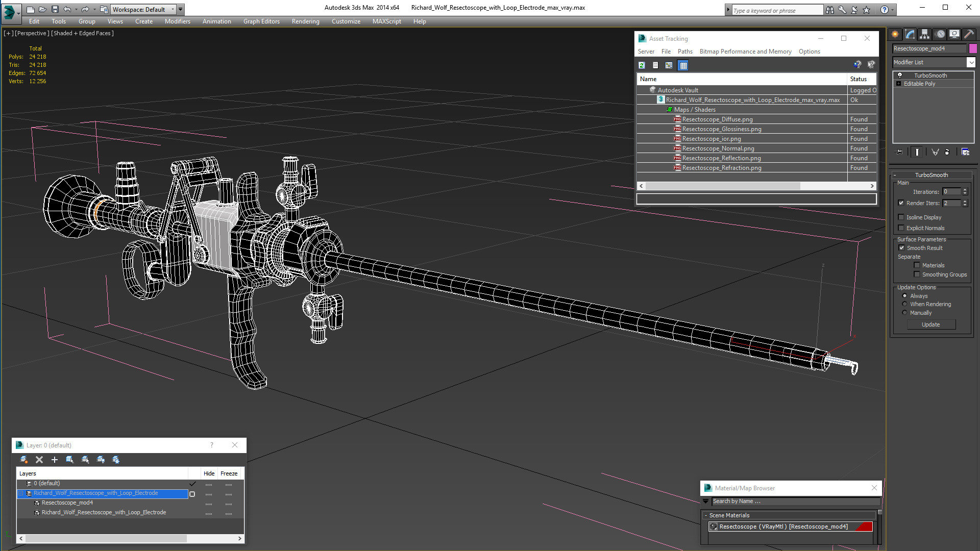Click the Infocenter binoculars search icon
Viewport: 980px width, 551px height.
click(830, 10)
